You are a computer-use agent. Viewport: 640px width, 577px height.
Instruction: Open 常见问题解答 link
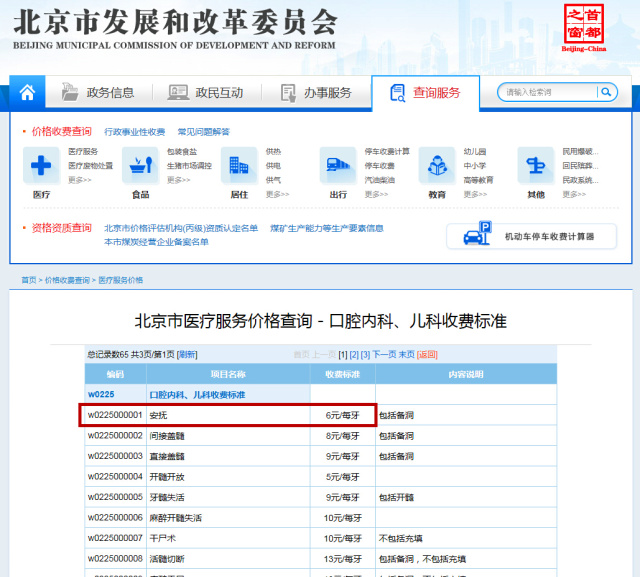click(x=203, y=132)
